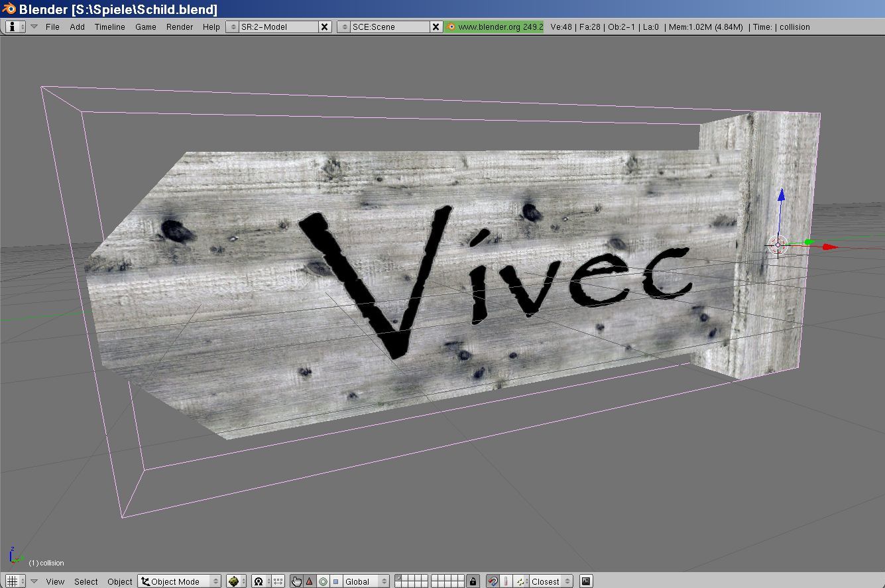
Task: Click the SCE:Scene name field
Action: [388, 27]
